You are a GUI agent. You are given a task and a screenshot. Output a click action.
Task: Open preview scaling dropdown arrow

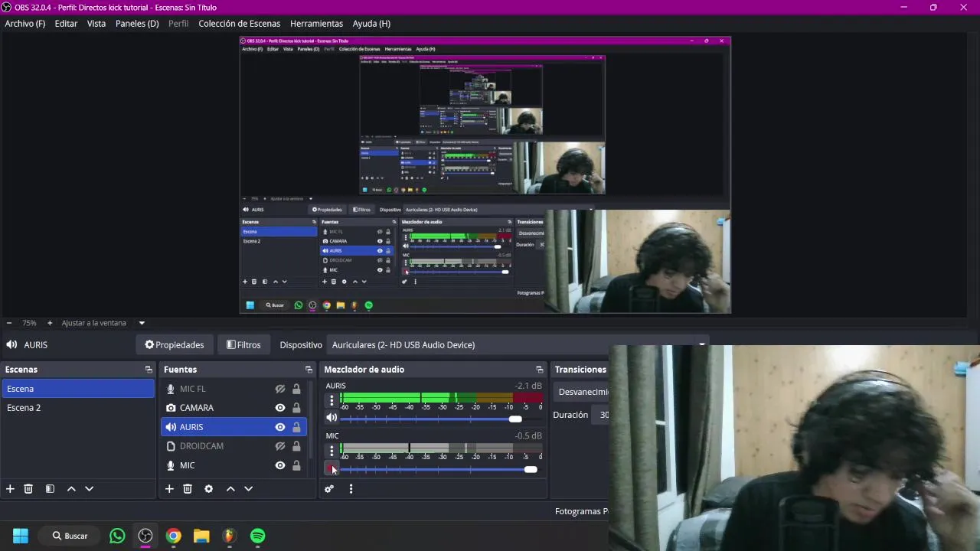pyautogui.click(x=142, y=323)
